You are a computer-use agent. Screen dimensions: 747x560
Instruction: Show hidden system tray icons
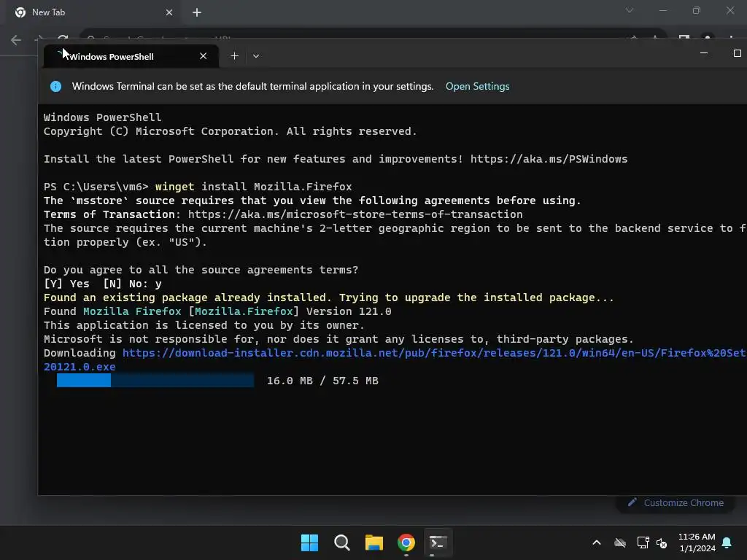(x=597, y=542)
